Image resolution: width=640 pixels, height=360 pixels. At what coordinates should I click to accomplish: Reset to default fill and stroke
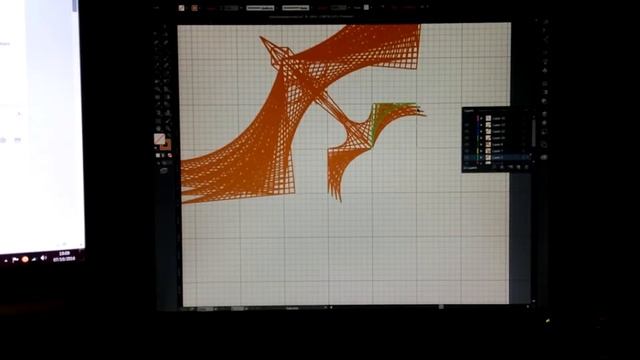[156, 148]
